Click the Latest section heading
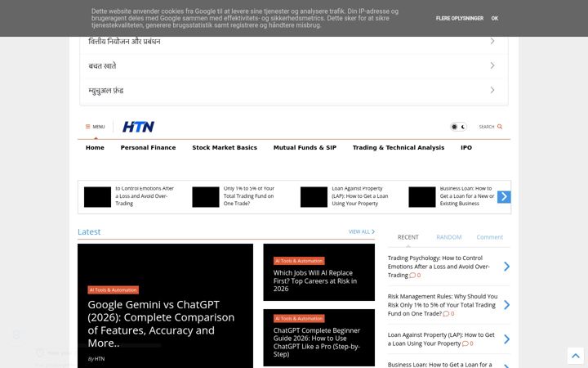The width and height of the screenshot is (588, 368). (89, 231)
